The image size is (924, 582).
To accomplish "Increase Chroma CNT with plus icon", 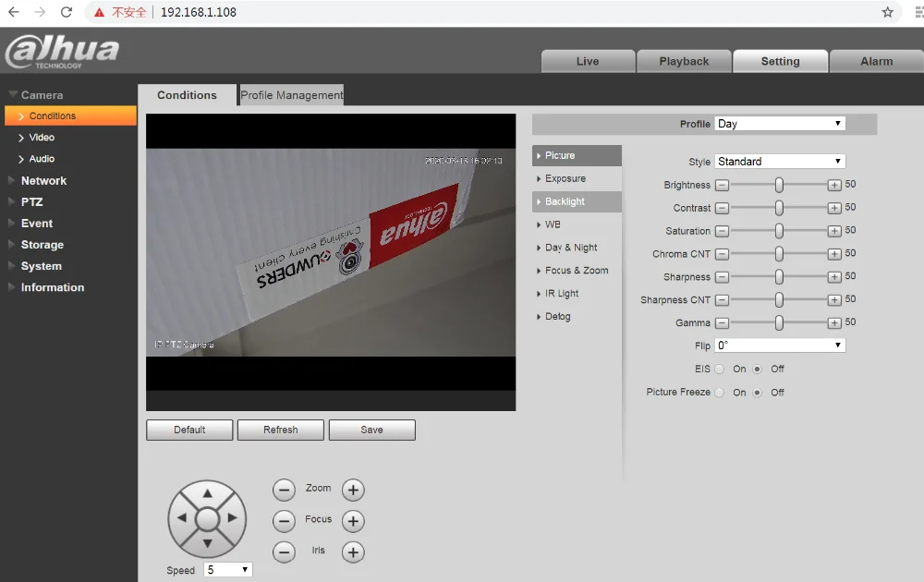I will (834, 254).
